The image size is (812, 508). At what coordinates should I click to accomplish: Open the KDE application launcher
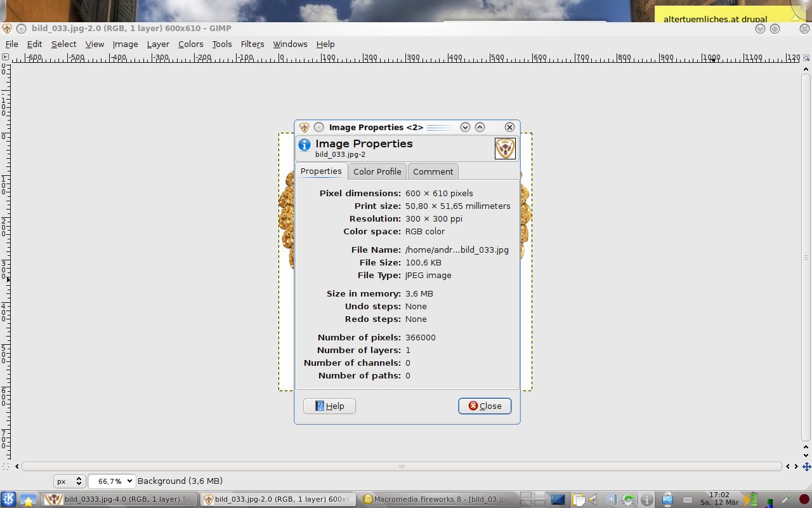pos(9,499)
